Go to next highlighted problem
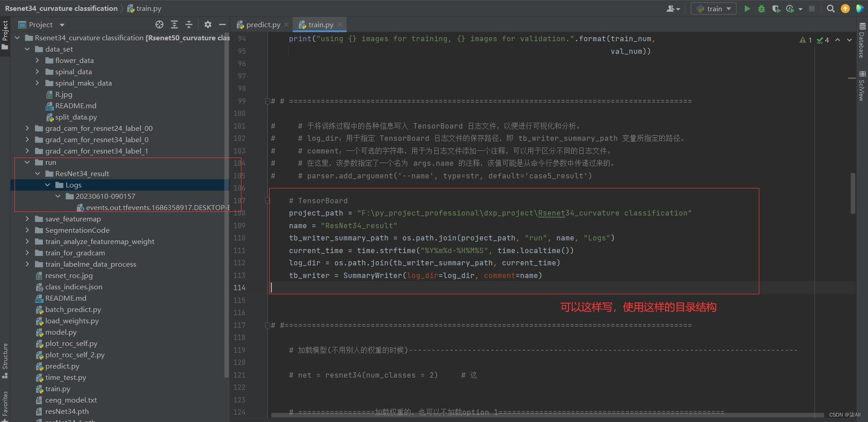This screenshot has height=422, width=868. click(x=849, y=40)
